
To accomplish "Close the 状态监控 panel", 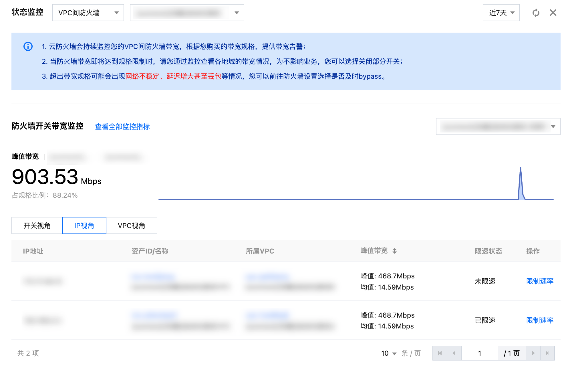I will click(x=553, y=13).
